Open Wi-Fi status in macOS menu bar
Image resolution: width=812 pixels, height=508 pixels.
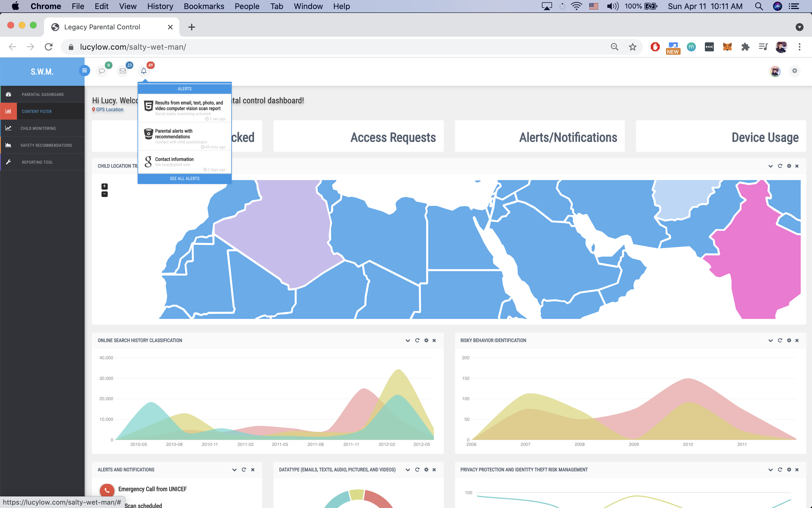[577, 6]
